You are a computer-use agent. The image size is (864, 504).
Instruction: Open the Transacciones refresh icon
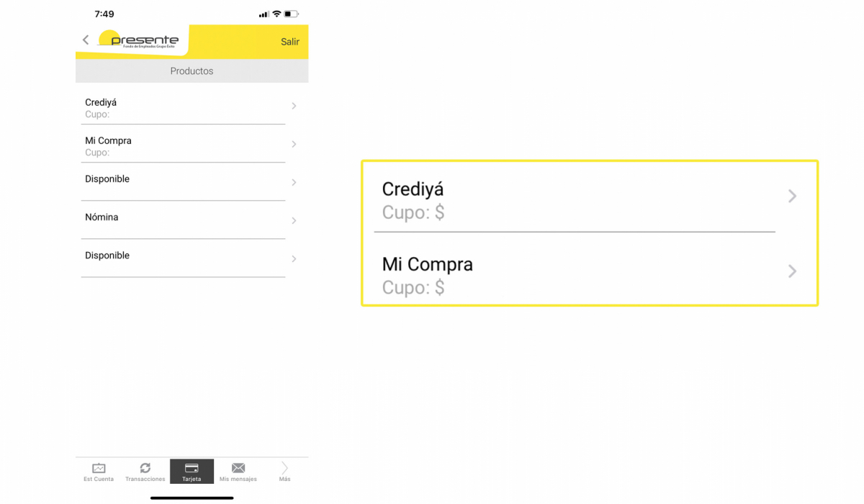pyautogui.click(x=145, y=468)
